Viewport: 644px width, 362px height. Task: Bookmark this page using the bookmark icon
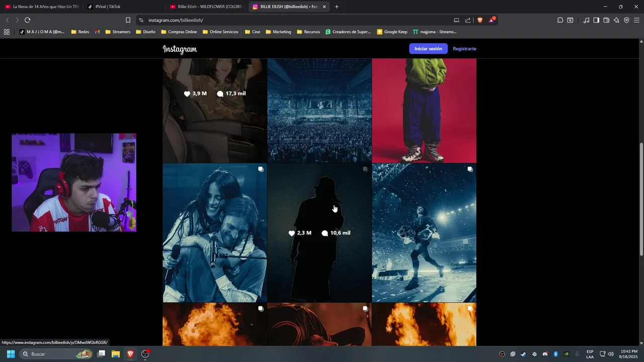click(128, 20)
